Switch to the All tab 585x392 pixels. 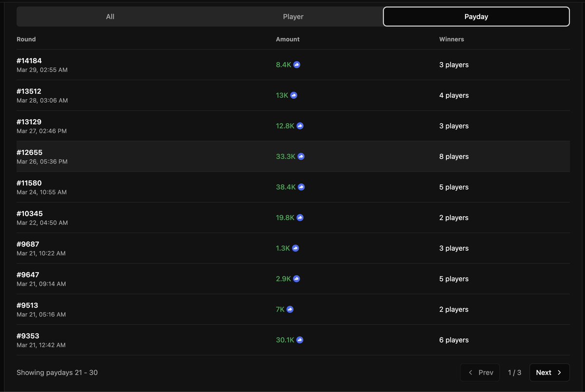pyautogui.click(x=110, y=17)
